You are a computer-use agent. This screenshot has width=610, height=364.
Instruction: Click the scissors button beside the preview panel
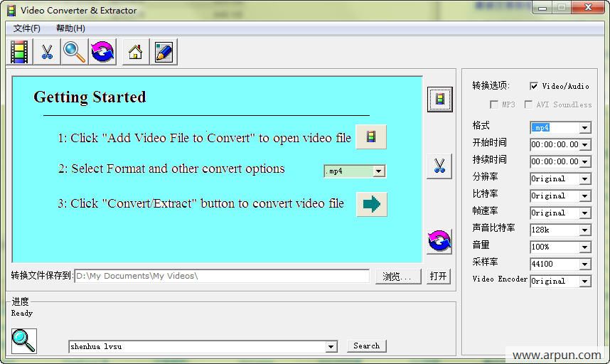coord(439,166)
